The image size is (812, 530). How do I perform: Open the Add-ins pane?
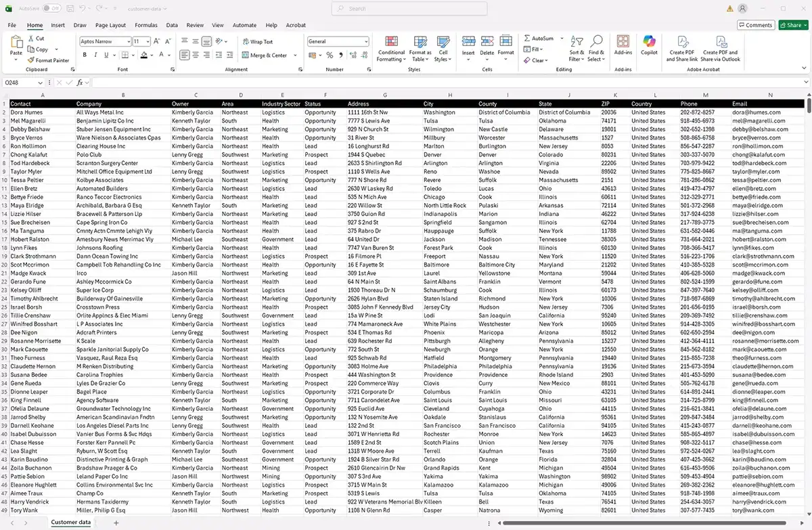pyautogui.click(x=623, y=45)
